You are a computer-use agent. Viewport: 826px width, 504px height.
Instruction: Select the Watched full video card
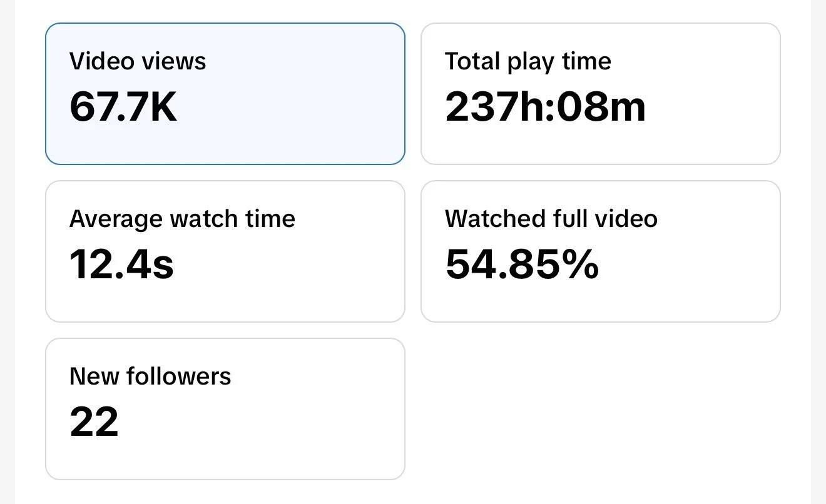pos(601,251)
